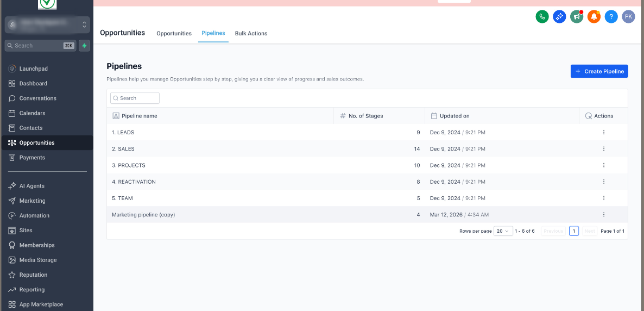Image resolution: width=644 pixels, height=311 pixels.
Task: Open the PK user profile avatar
Action: [x=628, y=17]
